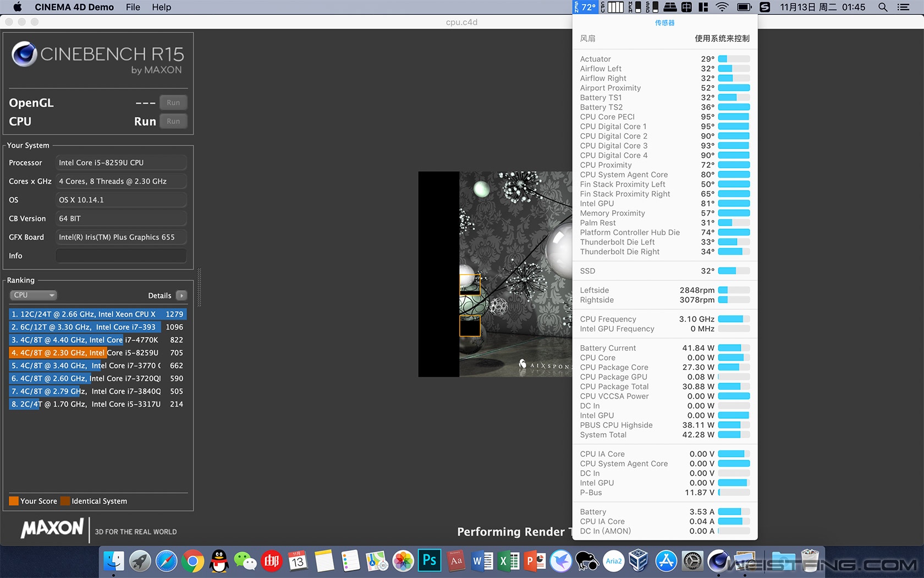Viewport: 924px width, 578px height.
Task: Open the CPU ranking type dropdown
Action: pos(34,296)
